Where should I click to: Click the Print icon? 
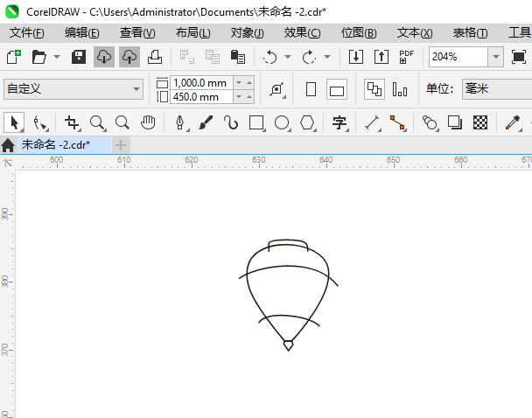(155, 57)
